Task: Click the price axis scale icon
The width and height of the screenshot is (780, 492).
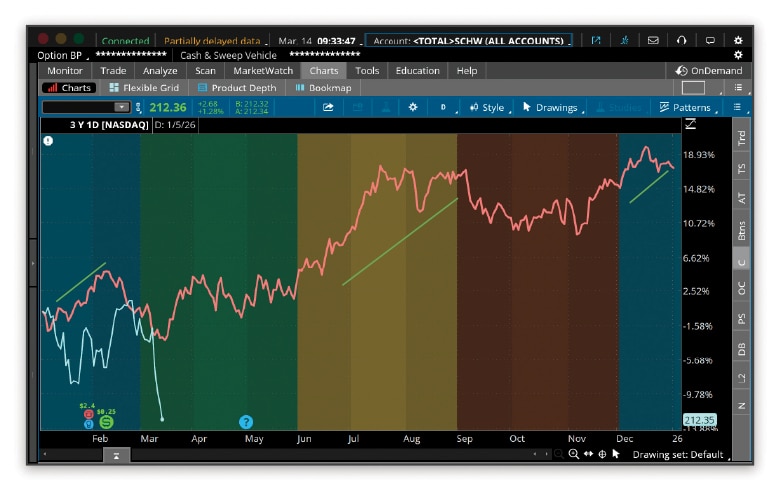Action: 690,124
